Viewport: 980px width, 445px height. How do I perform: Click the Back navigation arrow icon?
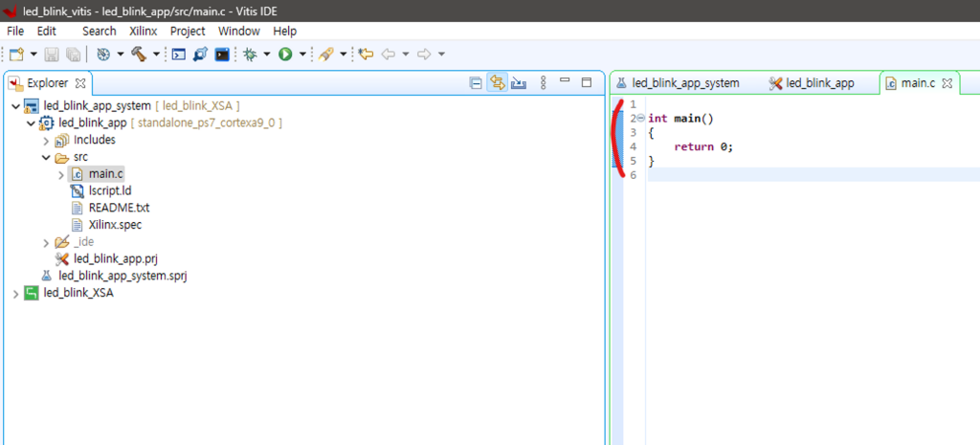[389, 55]
